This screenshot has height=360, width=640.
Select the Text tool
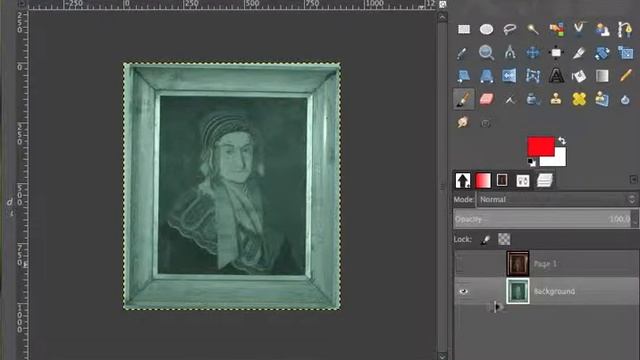pos(556,76)
